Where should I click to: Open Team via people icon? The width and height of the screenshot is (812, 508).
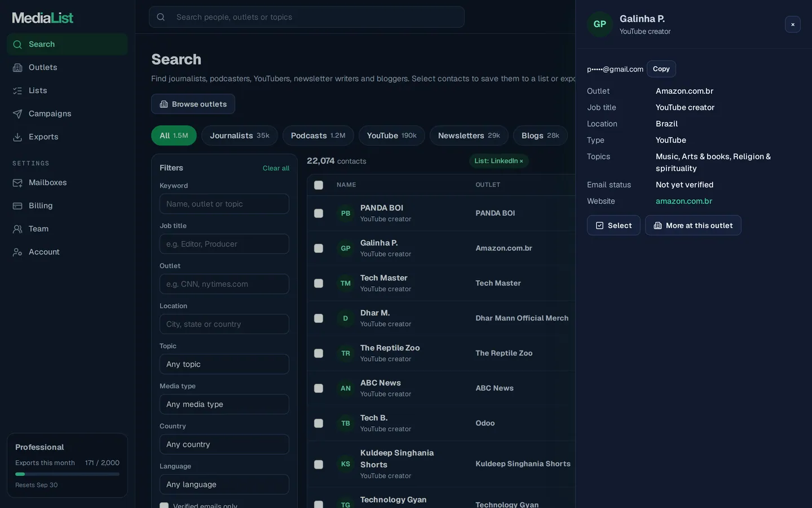click(17, 229)
